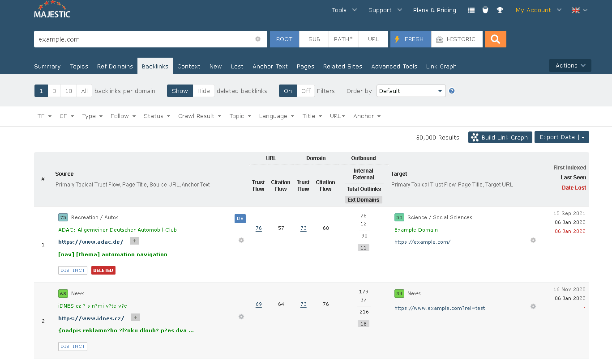The height and width of the screenshot is (364, 612).
Task: Show All backlinks per domain
Action: tap(84, 91)
